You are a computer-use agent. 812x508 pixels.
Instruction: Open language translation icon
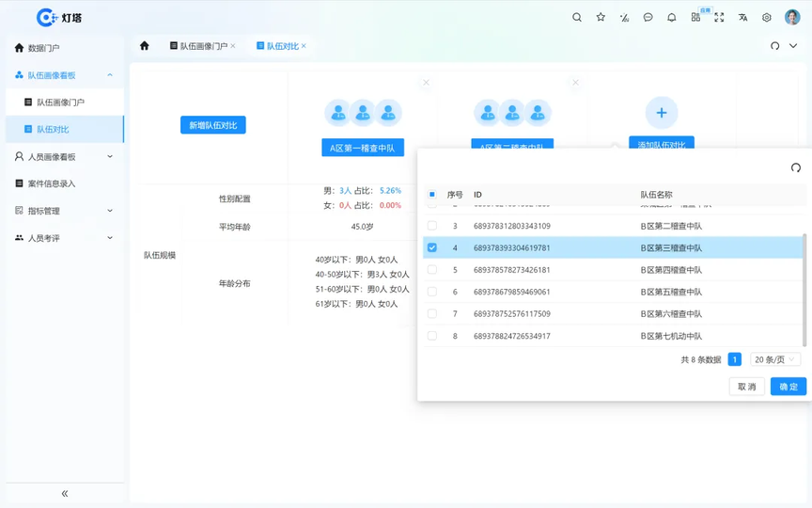point(742,17)
